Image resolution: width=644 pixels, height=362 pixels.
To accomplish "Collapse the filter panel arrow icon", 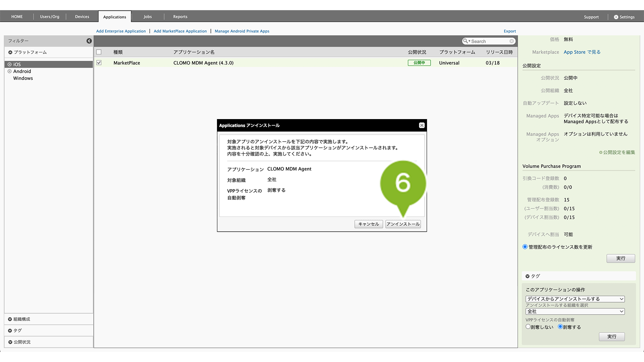I will coord(89,41).
